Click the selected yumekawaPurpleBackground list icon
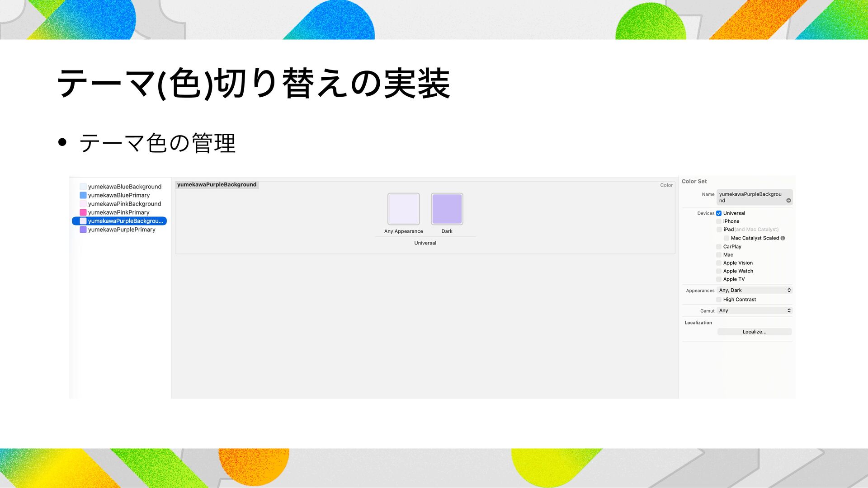This screenshot has width=868, height=488. (83, 221)
